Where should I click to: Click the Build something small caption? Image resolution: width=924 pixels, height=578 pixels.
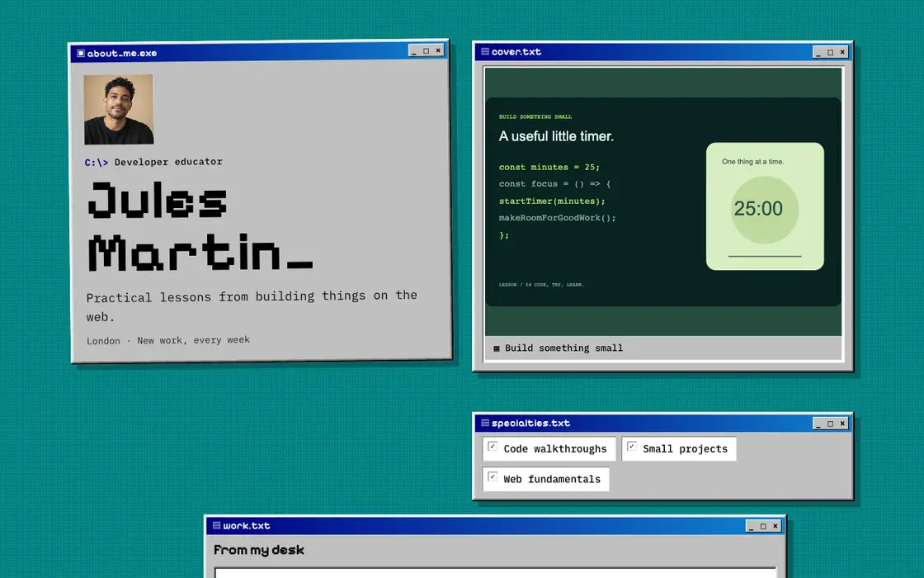coord(564,348)
